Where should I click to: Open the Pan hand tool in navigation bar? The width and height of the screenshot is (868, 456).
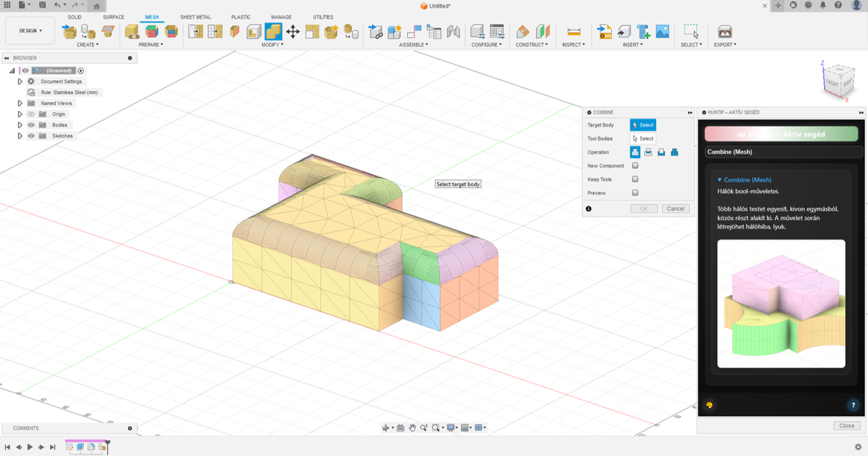(412, 428)
